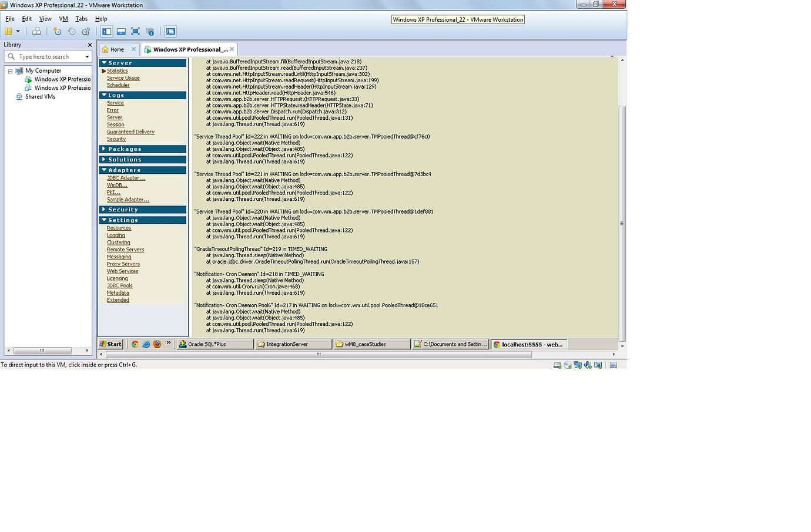The width and height of the screenshot is (811, 532).
Task: Toggle the show library sidebar icon
Action: (106, 31)
